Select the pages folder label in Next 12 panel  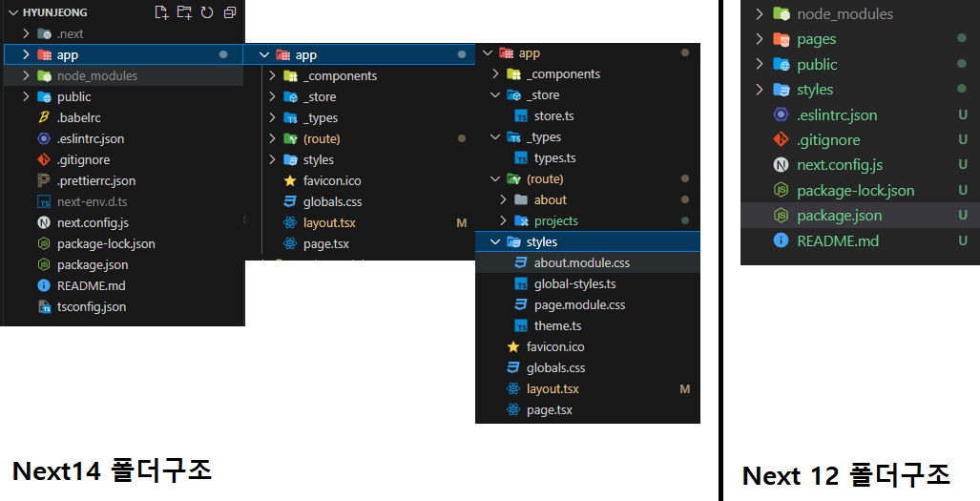(x=816, y=39)
